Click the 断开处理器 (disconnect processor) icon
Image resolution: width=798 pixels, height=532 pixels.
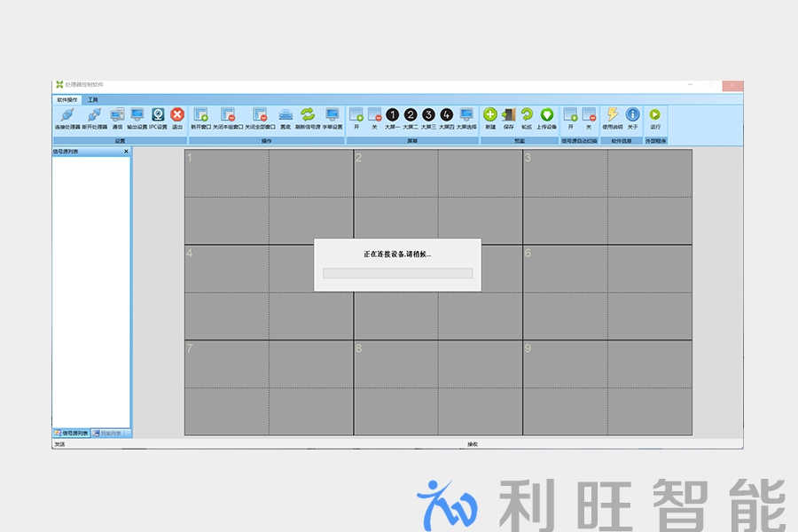[x=93, y=115]
